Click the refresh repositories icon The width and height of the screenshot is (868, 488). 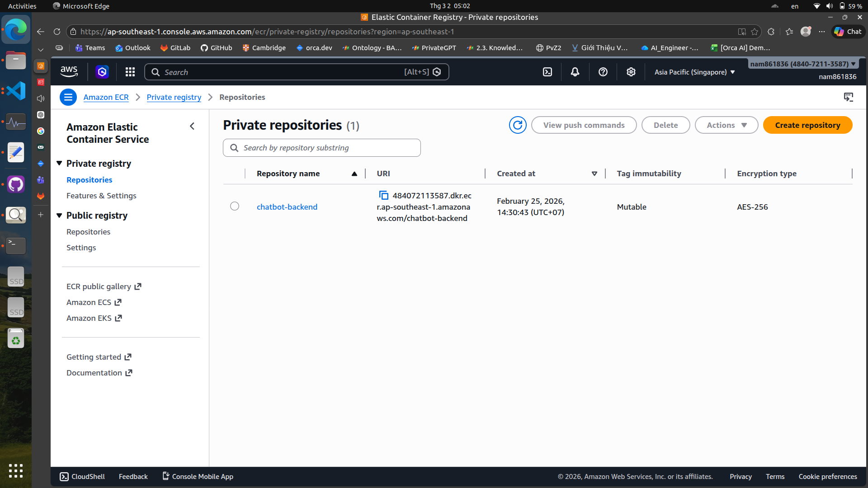click(x=518, y=125)
